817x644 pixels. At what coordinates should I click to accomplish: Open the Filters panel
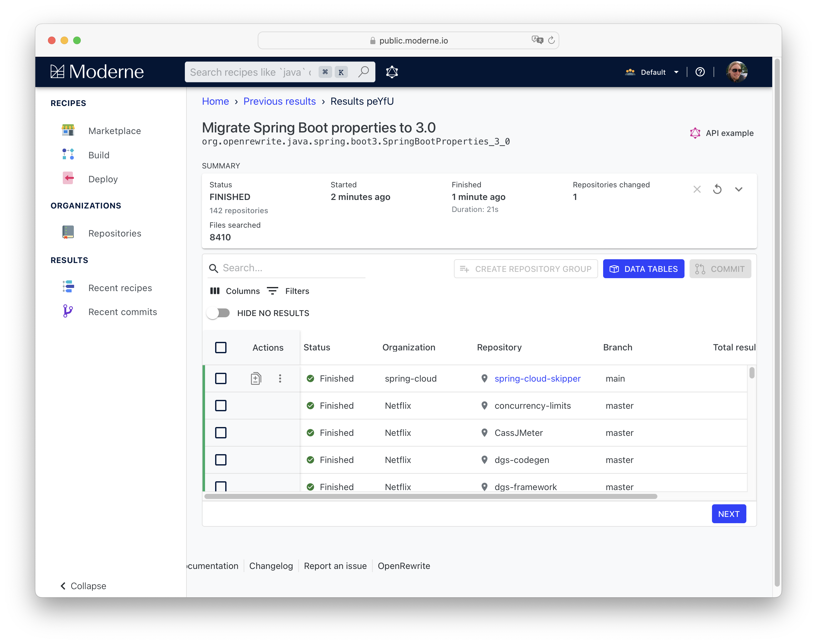288,291
